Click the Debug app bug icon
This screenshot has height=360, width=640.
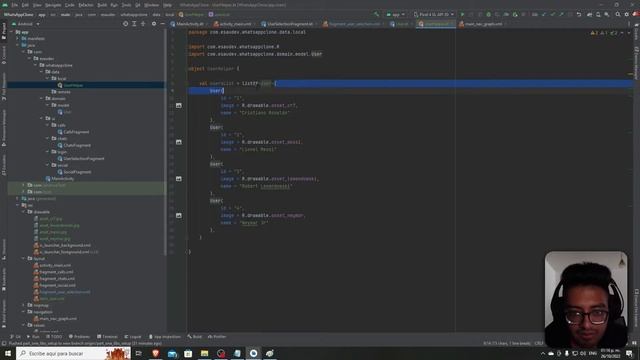(489, 14)
